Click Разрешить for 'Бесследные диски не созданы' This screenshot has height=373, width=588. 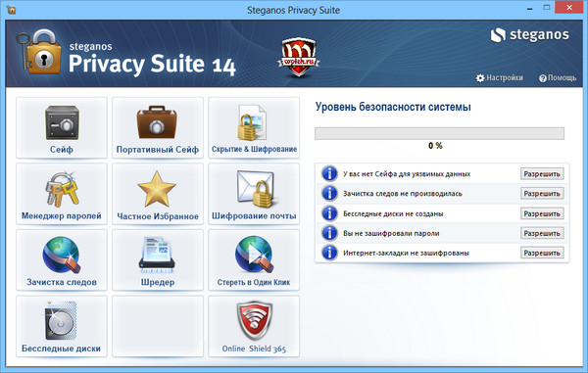pyautogui.click(x=542, y=213)
